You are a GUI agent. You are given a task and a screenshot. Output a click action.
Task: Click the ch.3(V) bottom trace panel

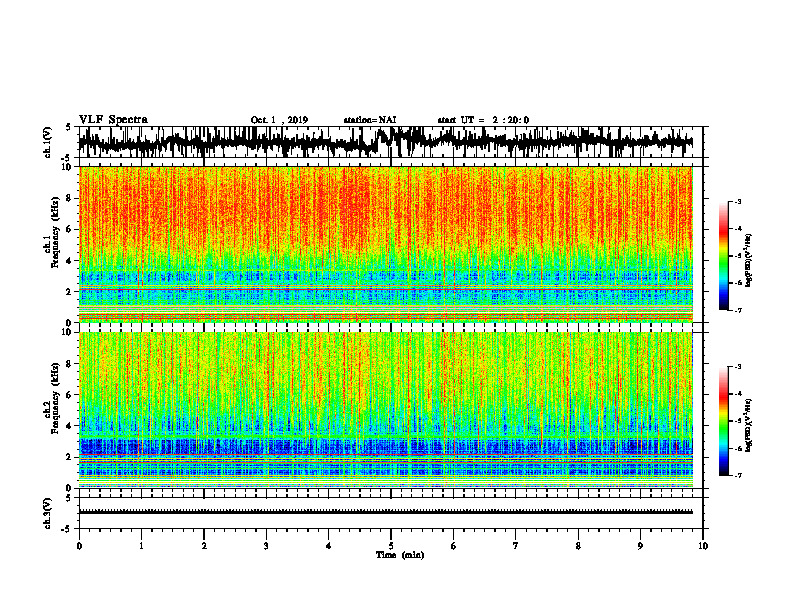pos(391,513)
